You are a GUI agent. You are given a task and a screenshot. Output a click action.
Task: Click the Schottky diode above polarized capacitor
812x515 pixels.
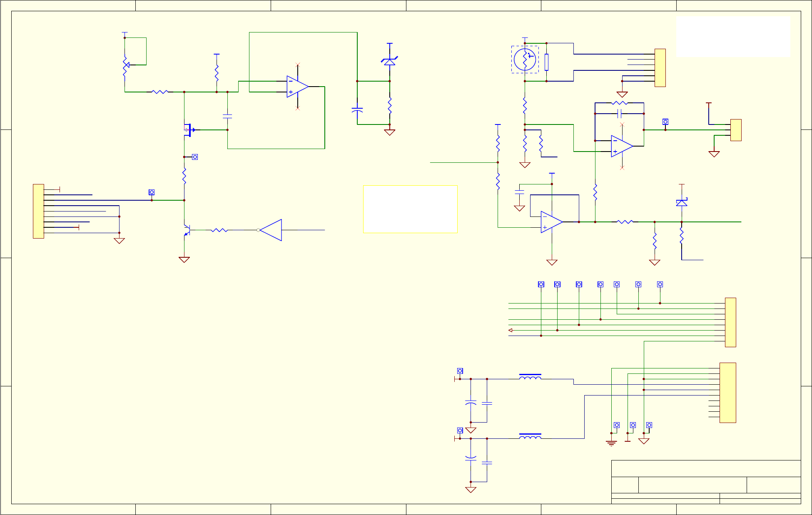[389, 61]
